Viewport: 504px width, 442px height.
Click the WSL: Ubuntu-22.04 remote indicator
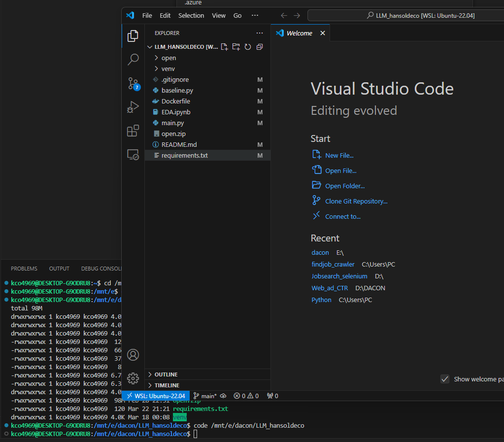(156, 396)
